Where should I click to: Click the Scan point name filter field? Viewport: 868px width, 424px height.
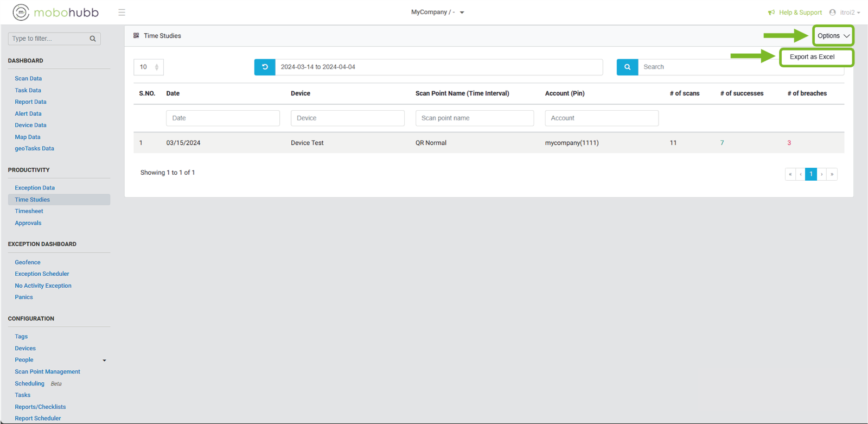tap(474, 118)
